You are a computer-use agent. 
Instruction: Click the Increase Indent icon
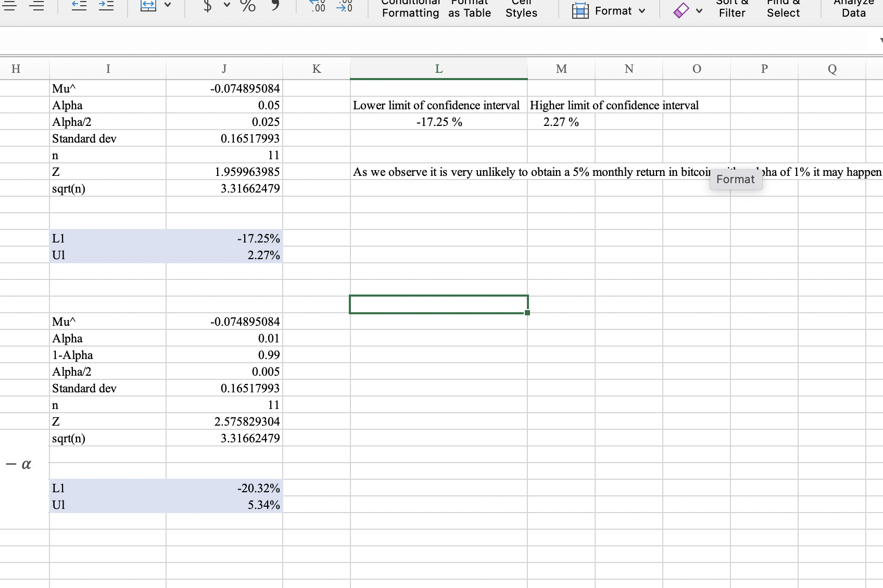tap(106, 5)
